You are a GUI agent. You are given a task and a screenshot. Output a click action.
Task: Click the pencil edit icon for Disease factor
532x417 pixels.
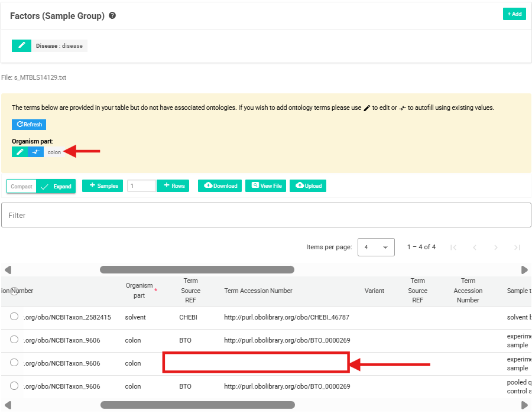[21, 45]
